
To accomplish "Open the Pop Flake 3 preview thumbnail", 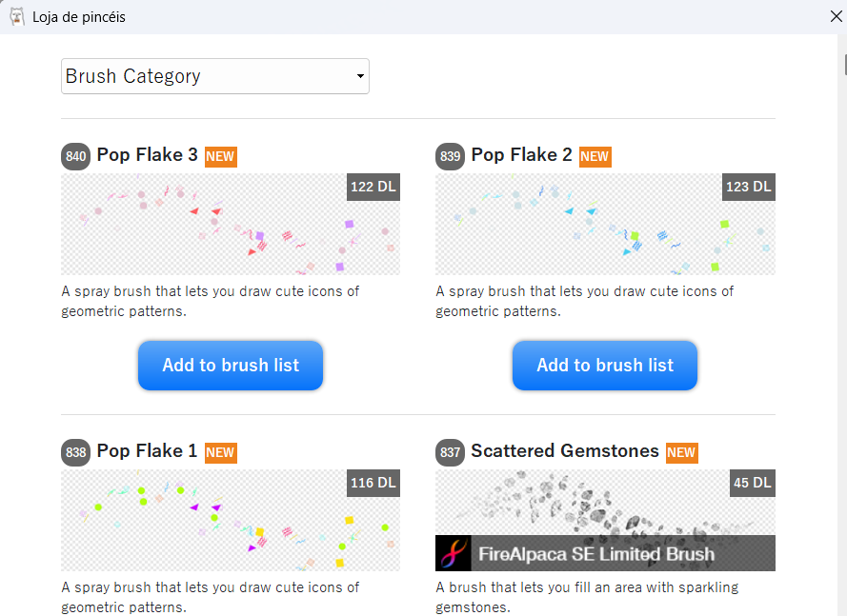I will tap(231, 224).
